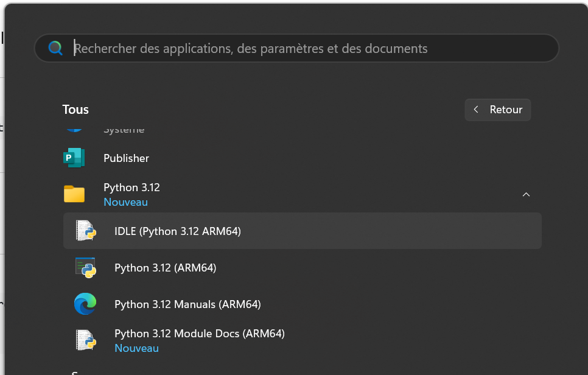Open Publisher from the app list
The image size is (588, 375).
pos(126,158)
